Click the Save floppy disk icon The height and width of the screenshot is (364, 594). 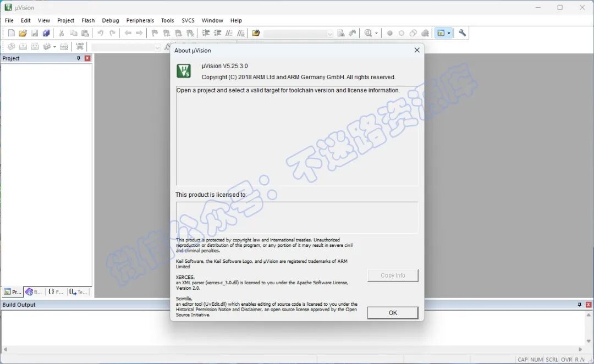(35, 34)
